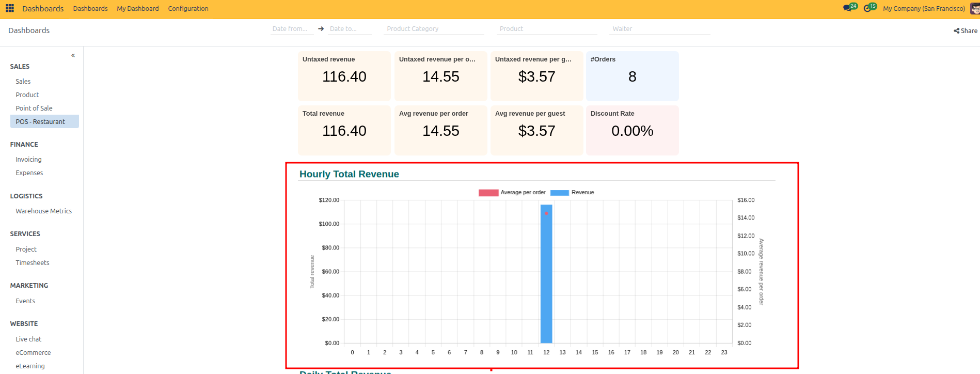The width and height of the screenshot is (980, 374).
Task: Click the Avg revenue per guest $3.57 card
Action: tap(537, 130)
